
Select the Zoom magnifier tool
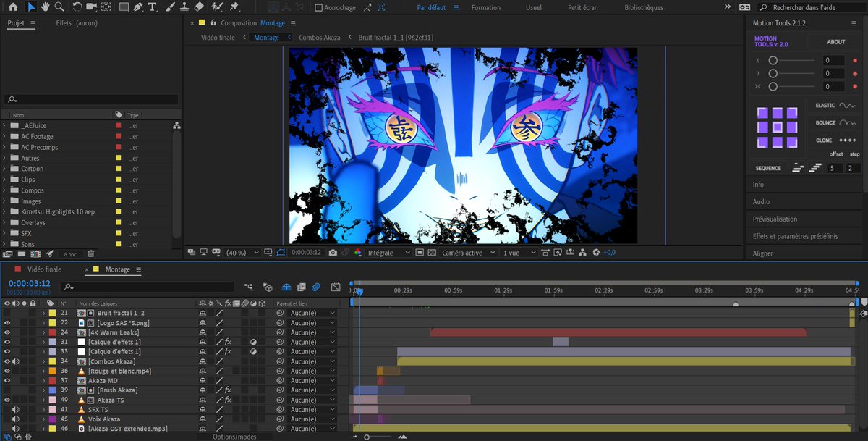pyautogui.click(x=59, y=7)
